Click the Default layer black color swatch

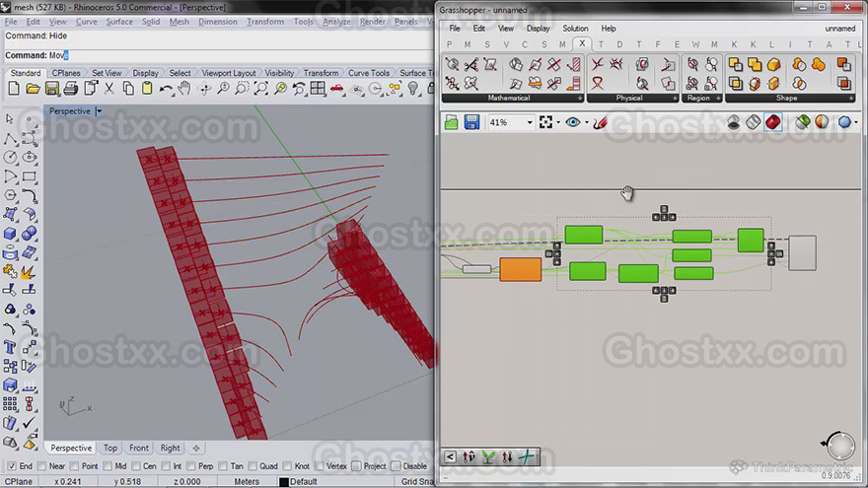click(x=284, y=482)
